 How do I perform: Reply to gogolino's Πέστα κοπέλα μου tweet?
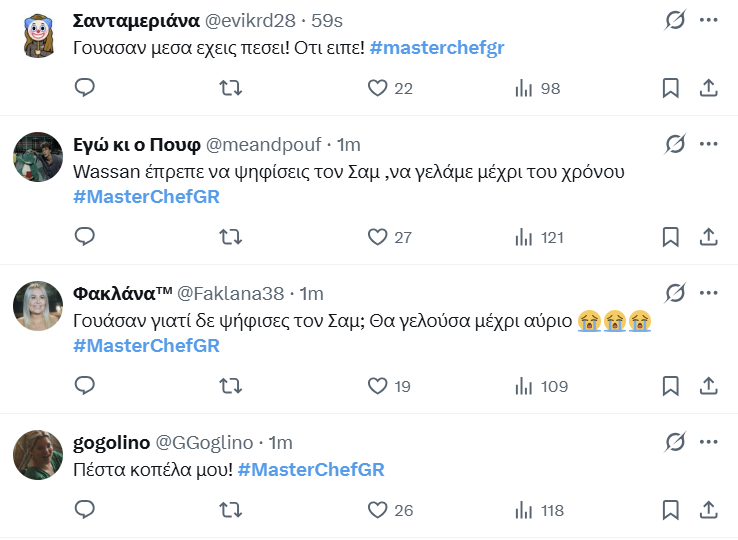point(85,510)
